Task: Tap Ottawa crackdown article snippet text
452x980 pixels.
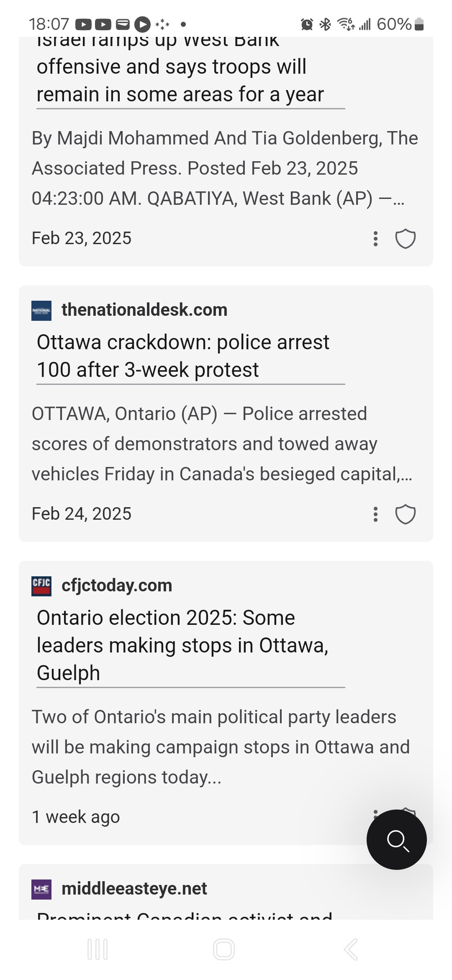Action: [x=222, y=444]
